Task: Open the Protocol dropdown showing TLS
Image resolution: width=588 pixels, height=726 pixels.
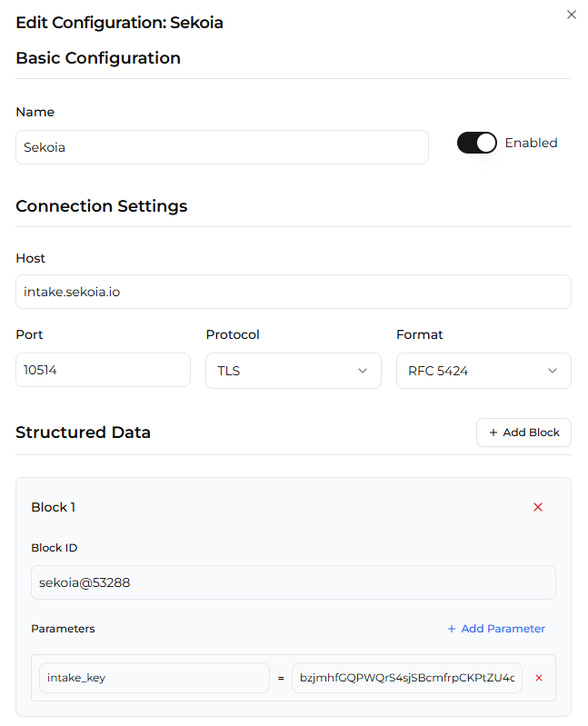Action: click(293, 371)
